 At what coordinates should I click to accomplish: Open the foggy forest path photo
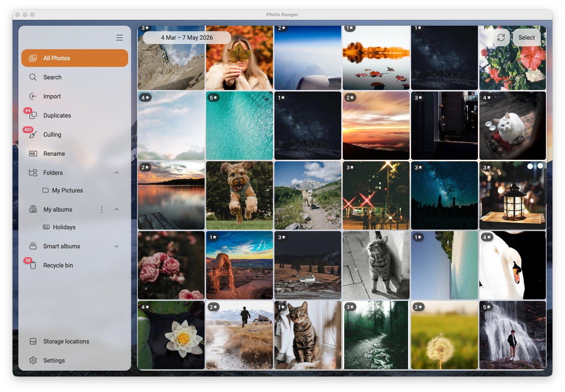coord(376,335)
